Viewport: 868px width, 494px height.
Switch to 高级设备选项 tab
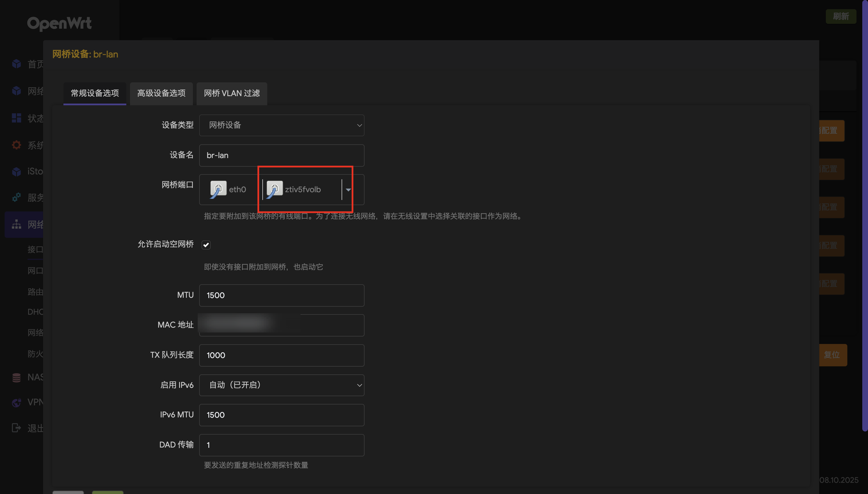pos(161,93)
